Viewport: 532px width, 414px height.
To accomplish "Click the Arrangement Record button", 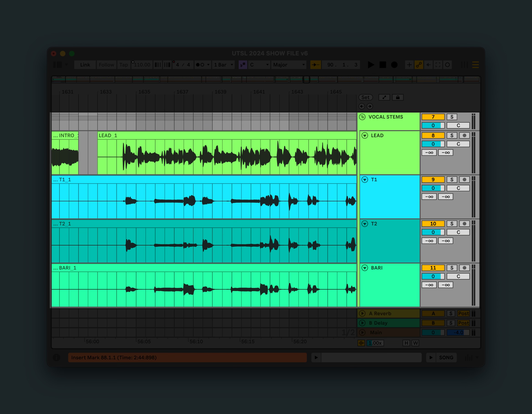I will click(394, 65).
